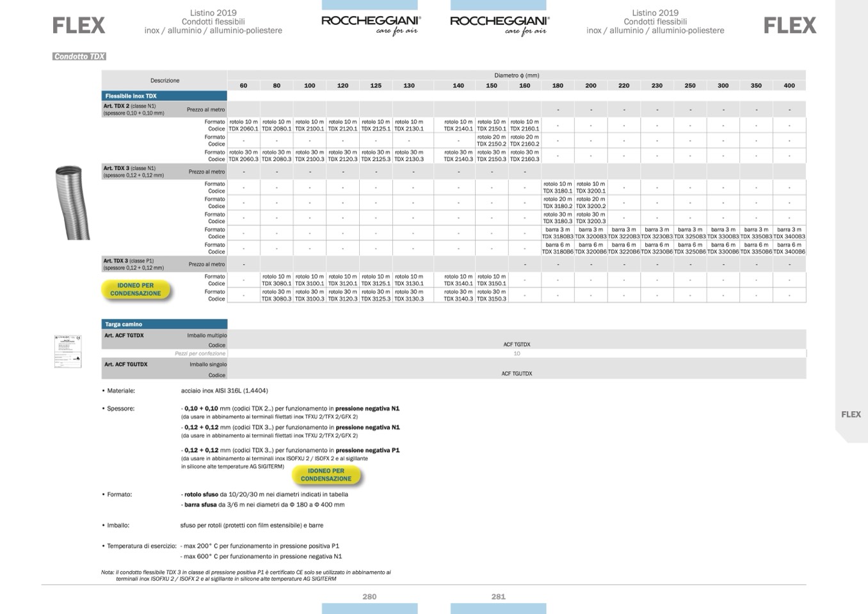868x614 pixels.
Task: Click the chimney plate label thumbnail
Action: point(68,351)
